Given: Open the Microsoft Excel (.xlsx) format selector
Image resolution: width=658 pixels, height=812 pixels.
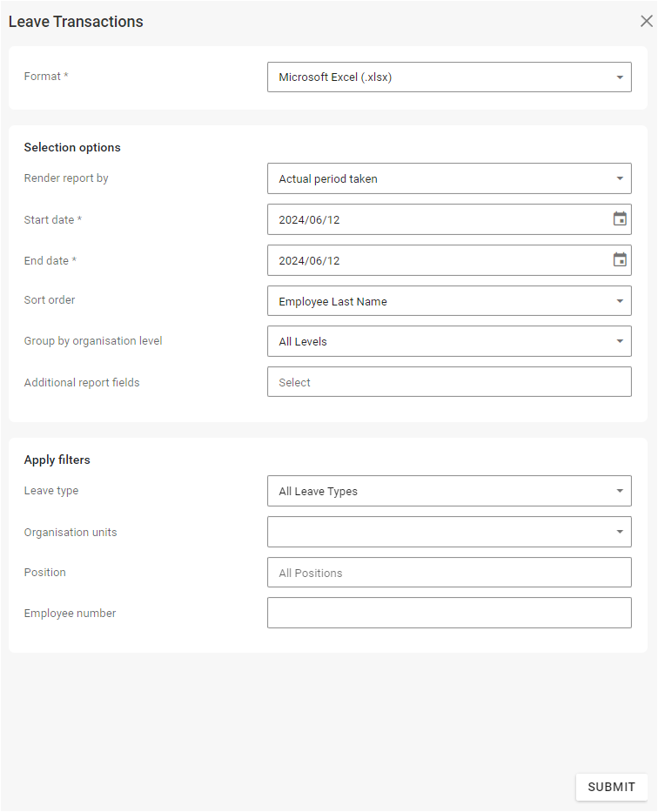Looking at the screenshot, I should tap(435, 77).
